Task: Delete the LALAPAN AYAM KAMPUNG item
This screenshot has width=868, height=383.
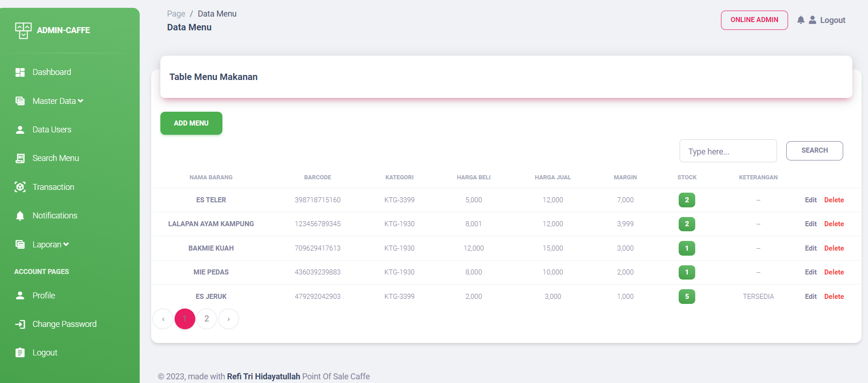Action: tap(834, 224)
